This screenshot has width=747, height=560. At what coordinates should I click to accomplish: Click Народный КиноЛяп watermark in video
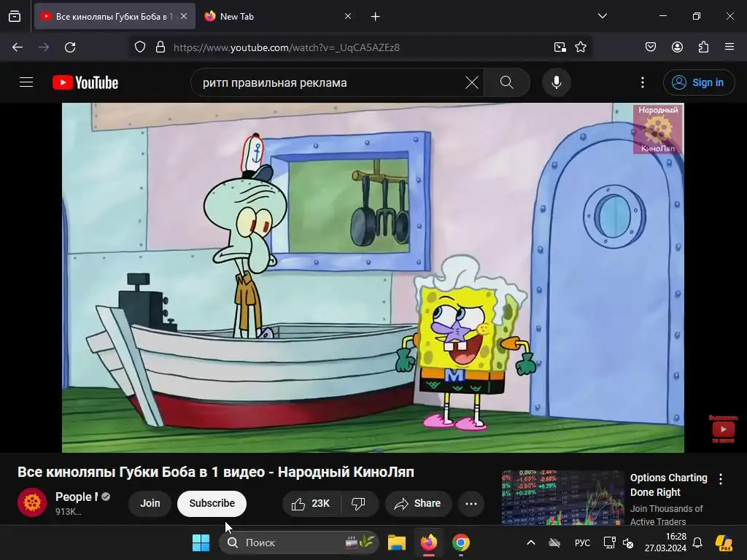pos(658,129)
